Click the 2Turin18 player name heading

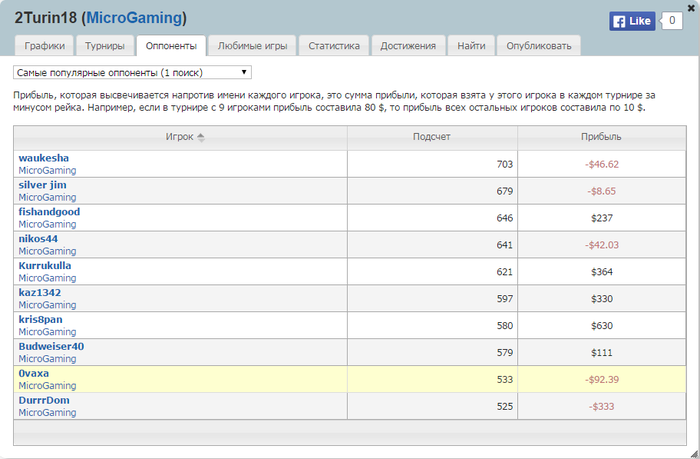click(x=46, y=18)
